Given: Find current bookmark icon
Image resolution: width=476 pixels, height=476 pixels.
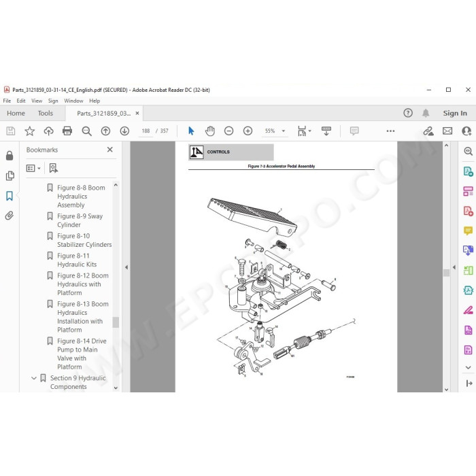Looking at the screenshot, I should [x=54, y=168].
